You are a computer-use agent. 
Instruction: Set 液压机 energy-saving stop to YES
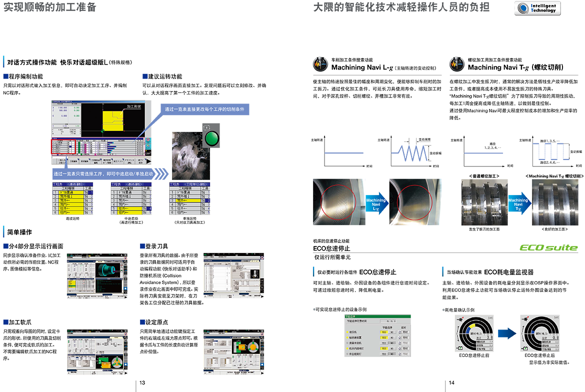[x=383, y=331]
